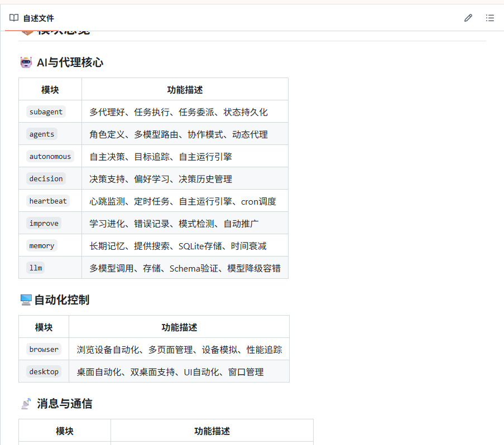Click the pencil edit file icon
504x445 pixels.
468,18
